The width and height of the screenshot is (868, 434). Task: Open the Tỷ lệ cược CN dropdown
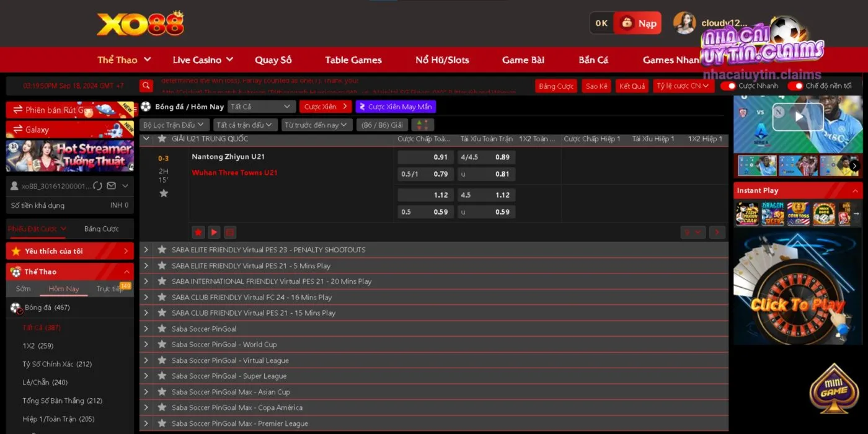[x=683, y=86]
